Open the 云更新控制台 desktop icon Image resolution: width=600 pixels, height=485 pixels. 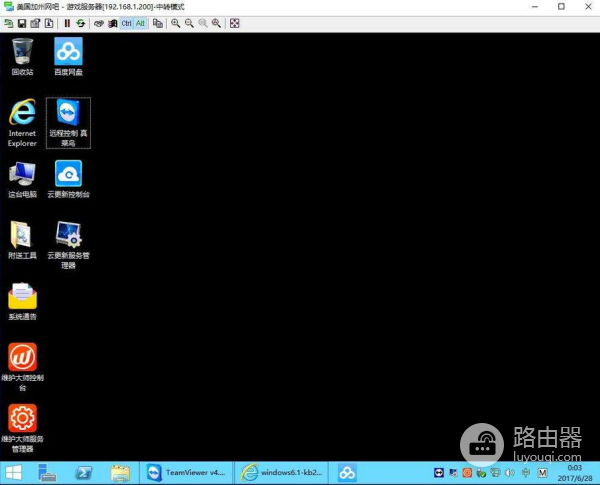[68, 174]
